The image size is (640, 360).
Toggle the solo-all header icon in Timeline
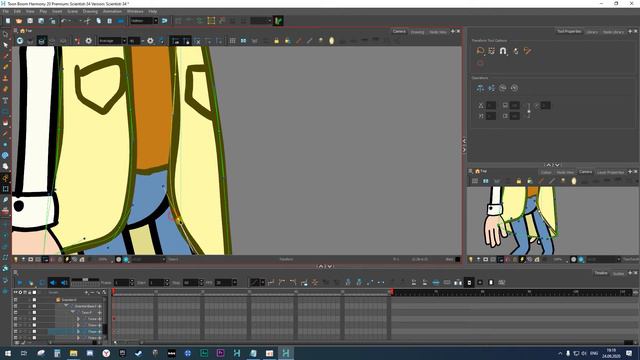coord(20,292)
